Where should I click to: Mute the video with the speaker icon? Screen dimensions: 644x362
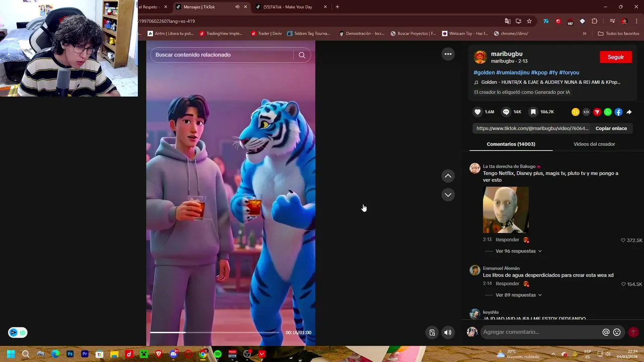(x=448, y=332)
